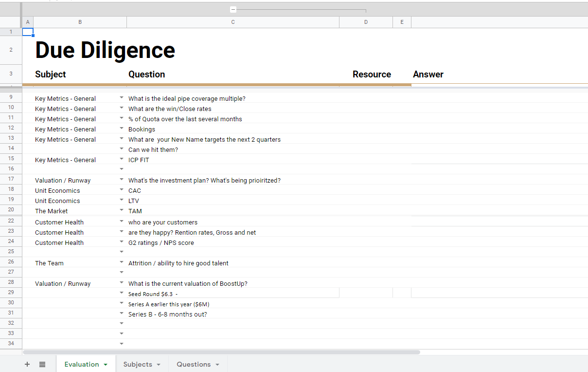
Task: Switch to the Subjects sheet tab
Action: tap(138, 364)
